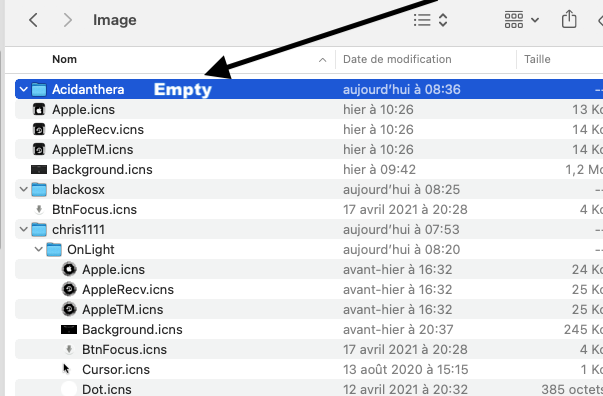Click top-level AppleTM.icns file icon
Image resolution: width=603 pixels, height=396 pixels.
point(39,149)
